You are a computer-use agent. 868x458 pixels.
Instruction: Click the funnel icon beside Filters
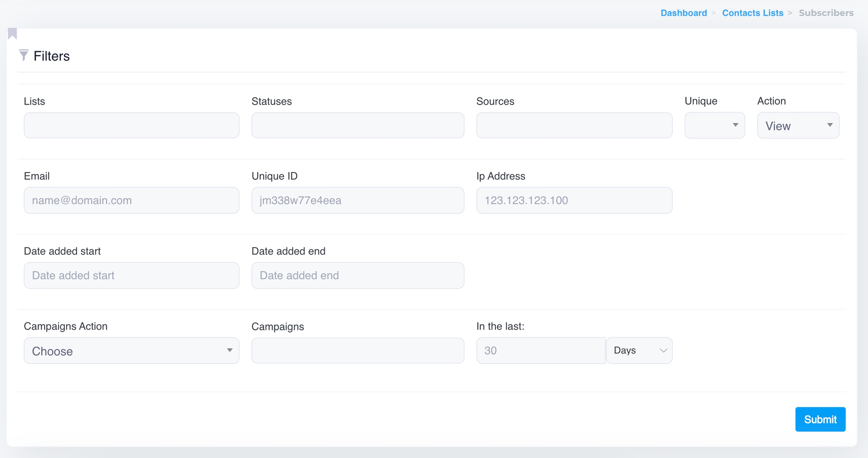pos(23,55)
